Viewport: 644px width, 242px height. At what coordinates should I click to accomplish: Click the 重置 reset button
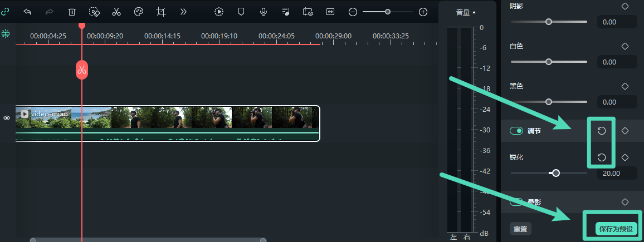point(520,229)
